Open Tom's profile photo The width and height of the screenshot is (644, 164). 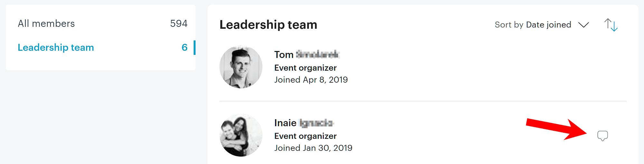coord(241,67)
